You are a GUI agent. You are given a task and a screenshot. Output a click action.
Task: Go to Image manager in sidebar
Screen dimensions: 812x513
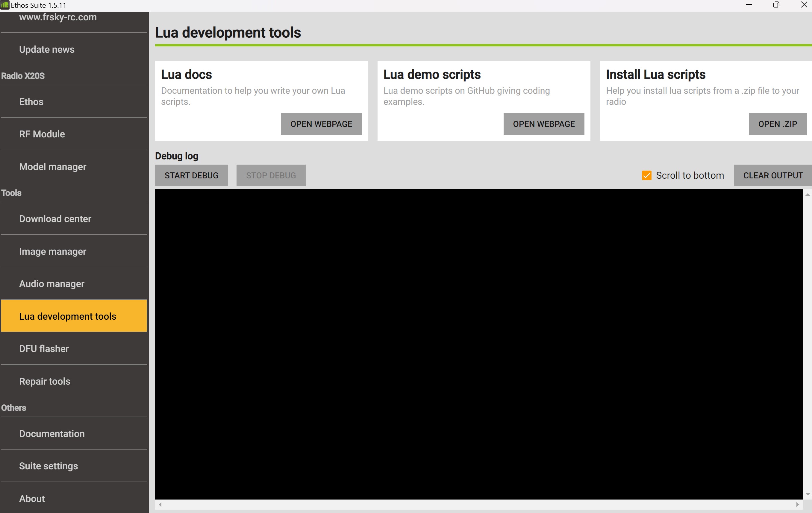tap(53, 251)
